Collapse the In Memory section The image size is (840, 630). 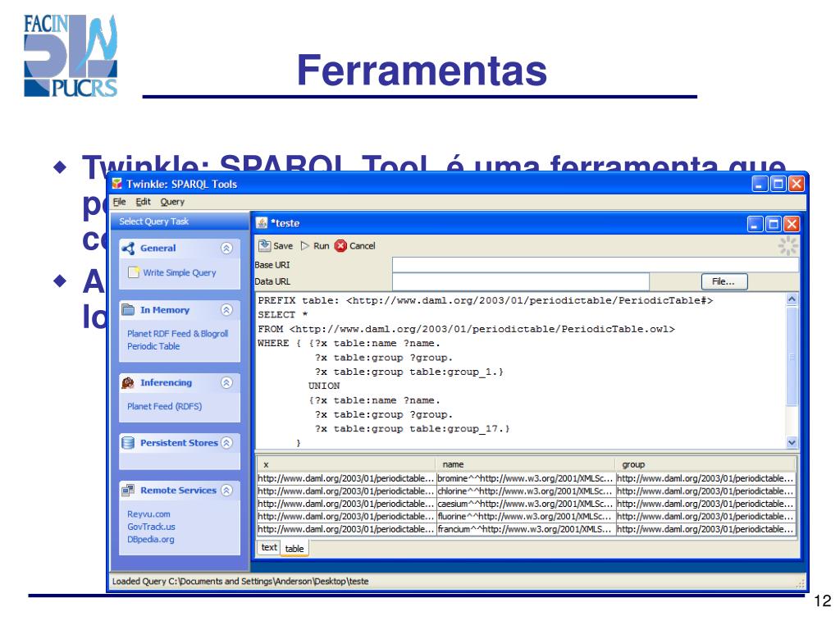(226, 309)
